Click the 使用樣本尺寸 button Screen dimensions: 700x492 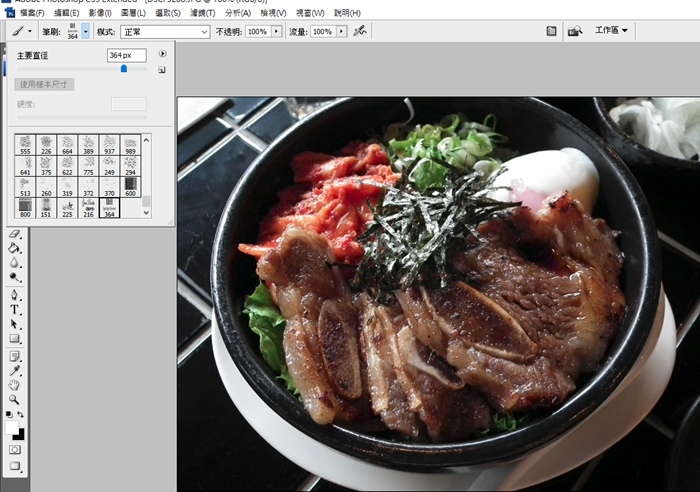[45, 84]
